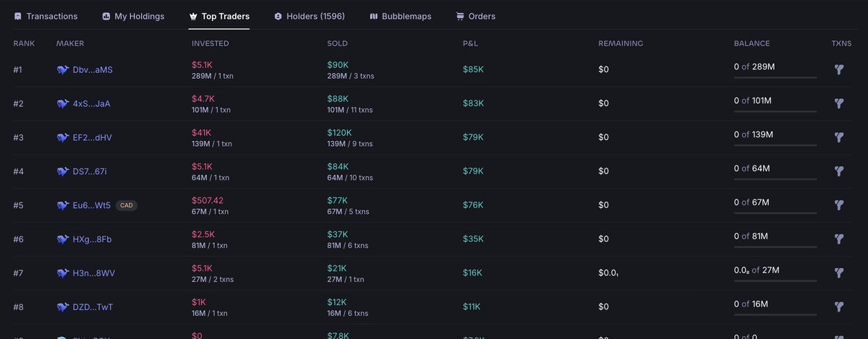
Task: Click the CAD badge next to Eu6...Wt5
Action: point(127,205)
